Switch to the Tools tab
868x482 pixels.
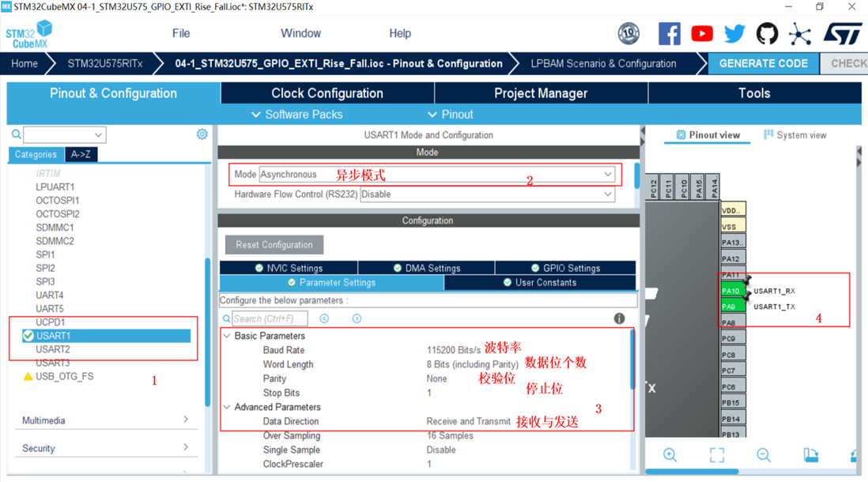click(x=754, y=93)
